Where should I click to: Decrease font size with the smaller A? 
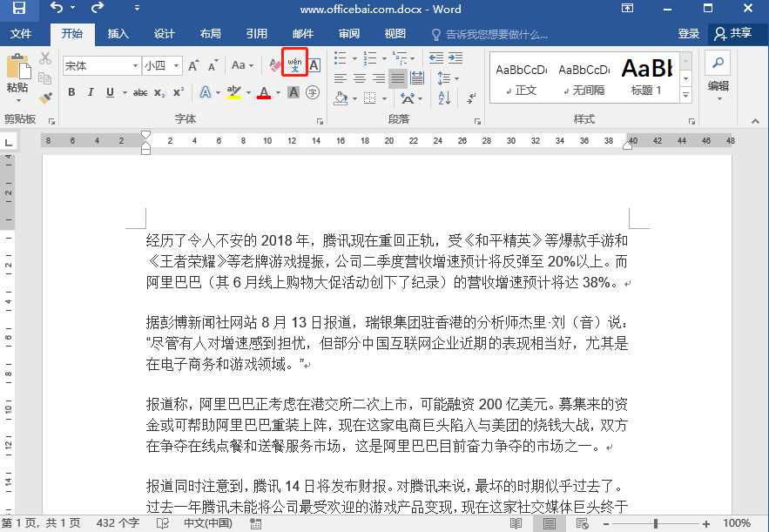point(213,65)
